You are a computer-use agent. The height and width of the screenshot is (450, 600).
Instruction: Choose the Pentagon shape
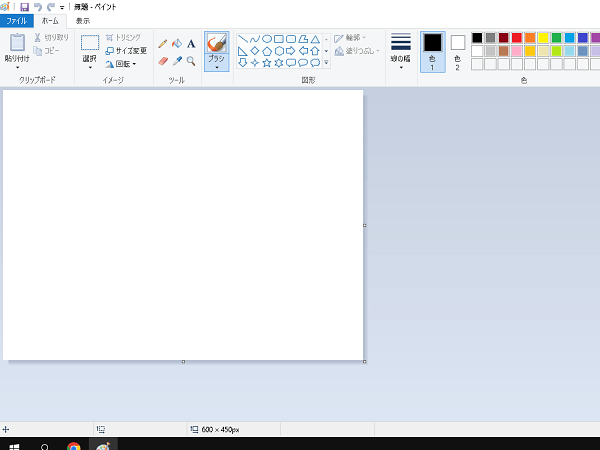pyautogui.click(x=267, y=51)
